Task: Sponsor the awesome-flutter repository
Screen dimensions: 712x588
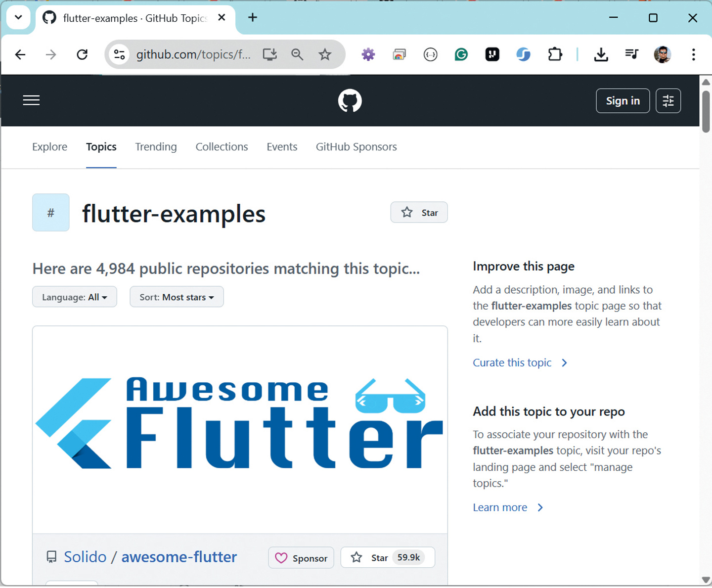Action: pos(301,558)
